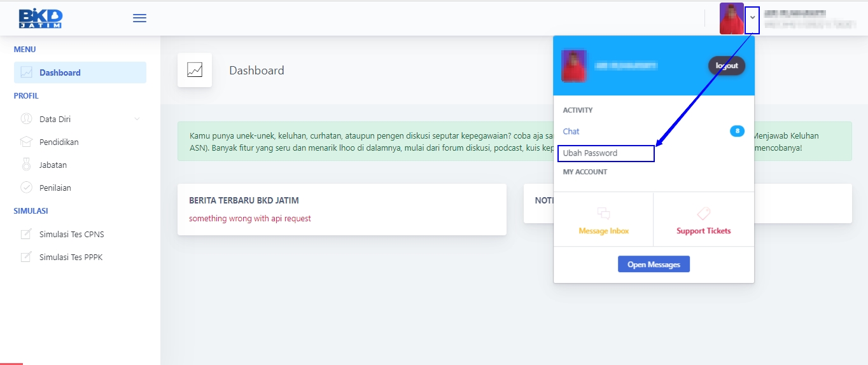Click the Jabatan medal icon
Image resolution: width=868 pixels, height=365 pixels.
pyautogui.click(x=26, y=165)
